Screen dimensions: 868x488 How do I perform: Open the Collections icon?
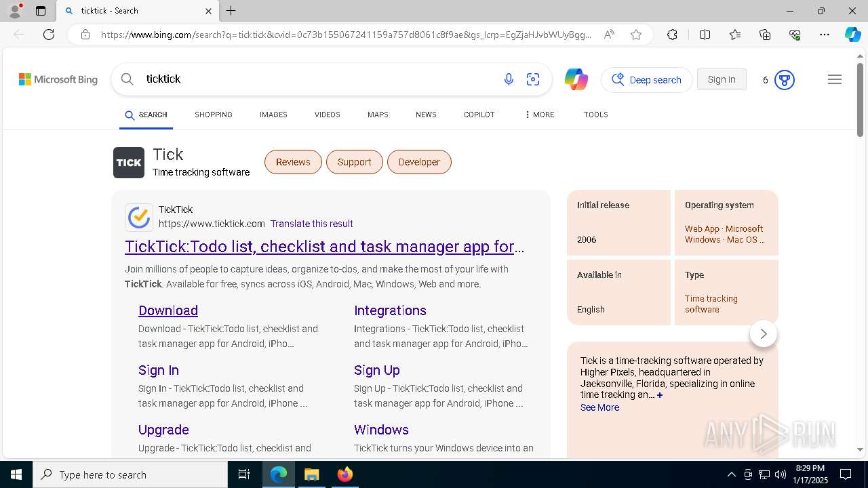(765, 35)
